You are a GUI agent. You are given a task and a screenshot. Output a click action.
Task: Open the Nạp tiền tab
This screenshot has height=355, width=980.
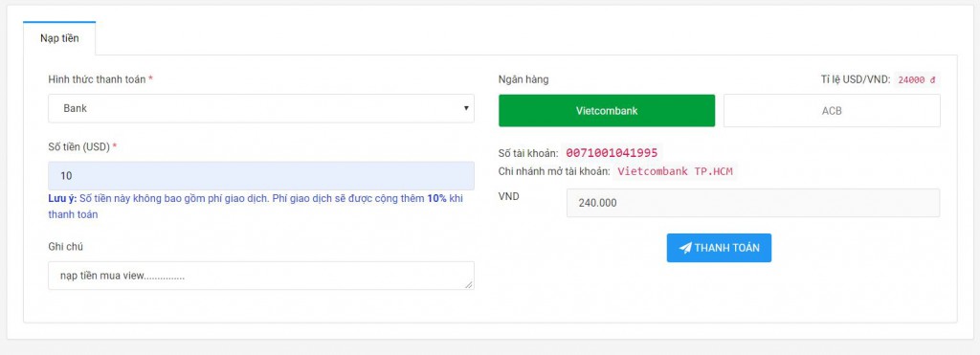pyautogui.click(x=59, y=38)
